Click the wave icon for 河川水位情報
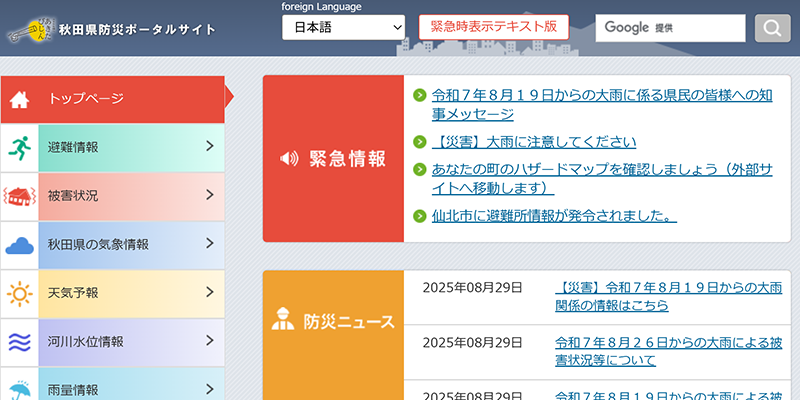This screenshot has width=800, height=400. click(x=19, y=342)
